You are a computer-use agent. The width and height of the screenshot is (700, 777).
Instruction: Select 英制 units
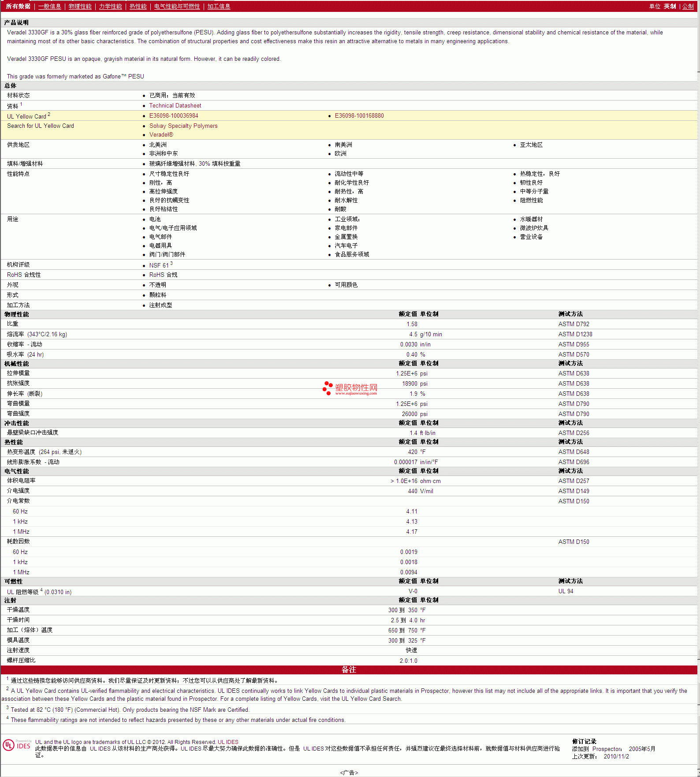tap(670, 6)
